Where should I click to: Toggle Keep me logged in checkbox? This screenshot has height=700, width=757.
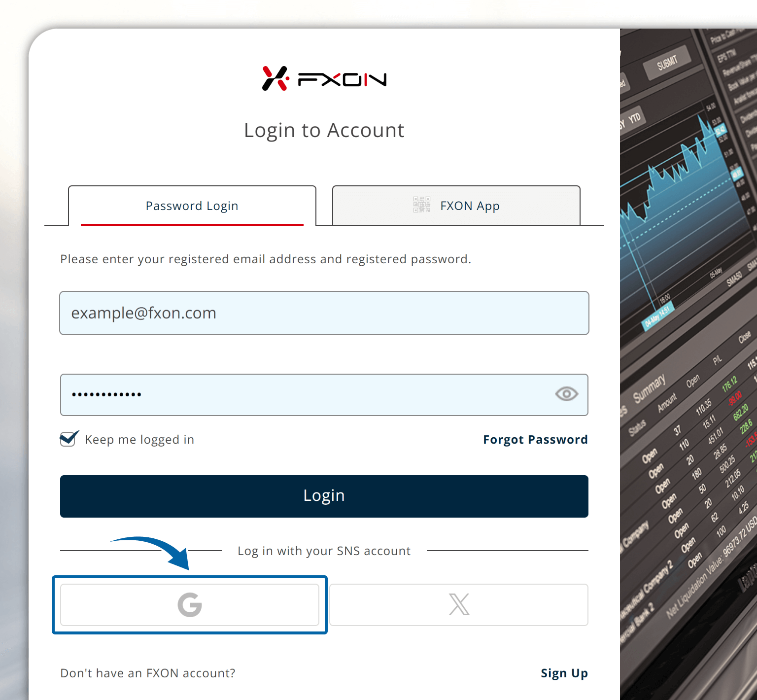(x=68, y=438)
